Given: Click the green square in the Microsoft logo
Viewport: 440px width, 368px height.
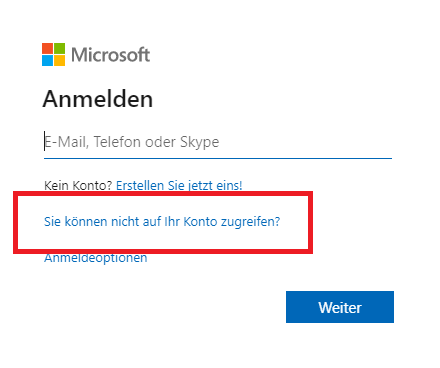Looking at the screenshot, I should (59, 48).
